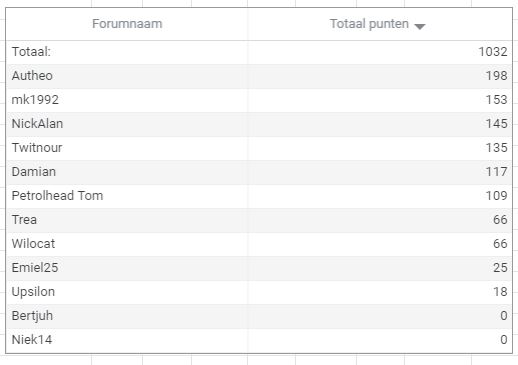Select the score 153 for mk1992
518x365 pixels.
[x=496, y=100]
